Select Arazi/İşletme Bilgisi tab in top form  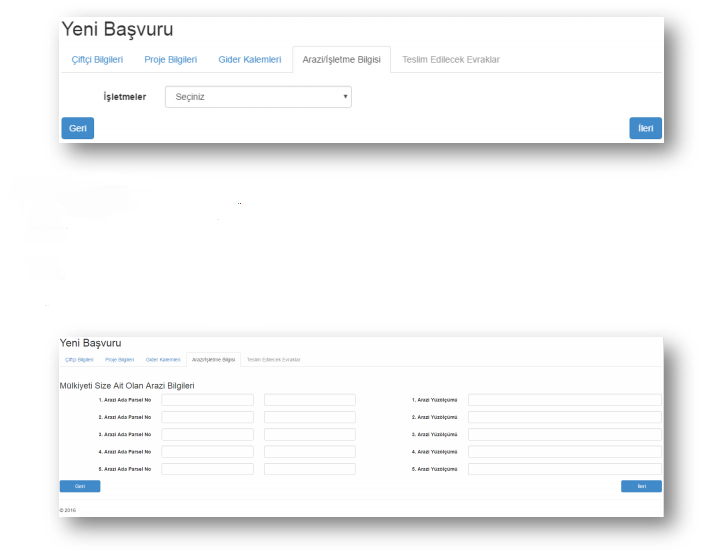coord(341,60)
